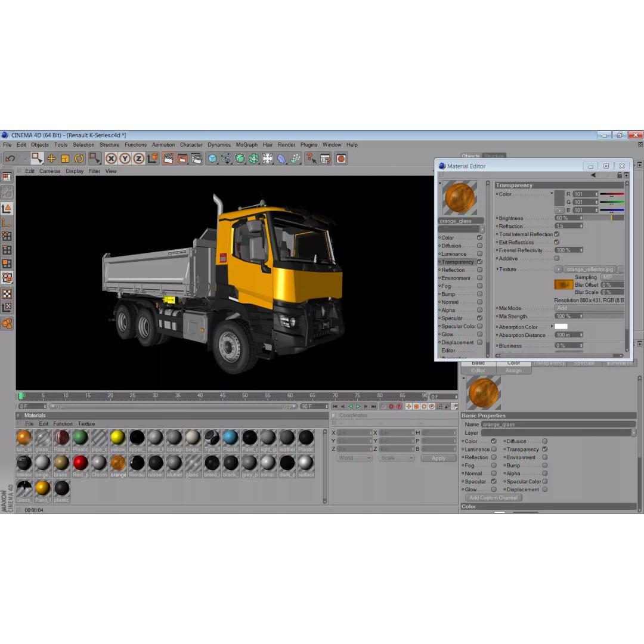
Task: Switch to Edges mode in sidebar
Action: point(7,250)
